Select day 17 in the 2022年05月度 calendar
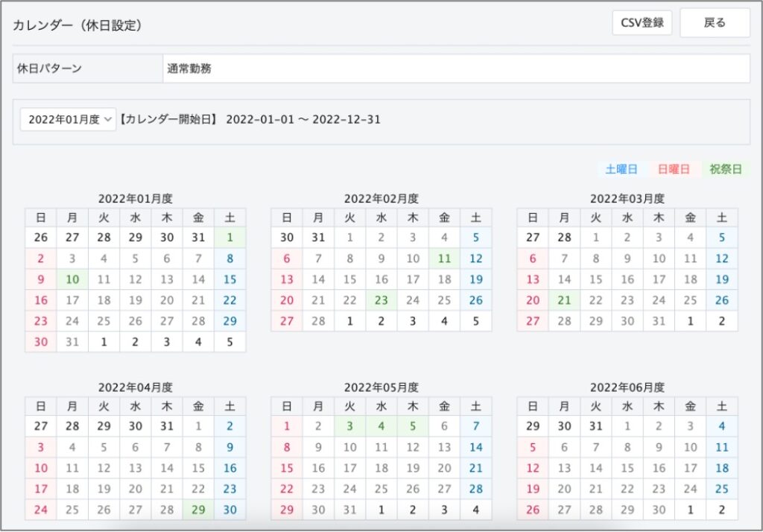Image resolution: width=763 pixels, height=532 pixels. point(349,469)
